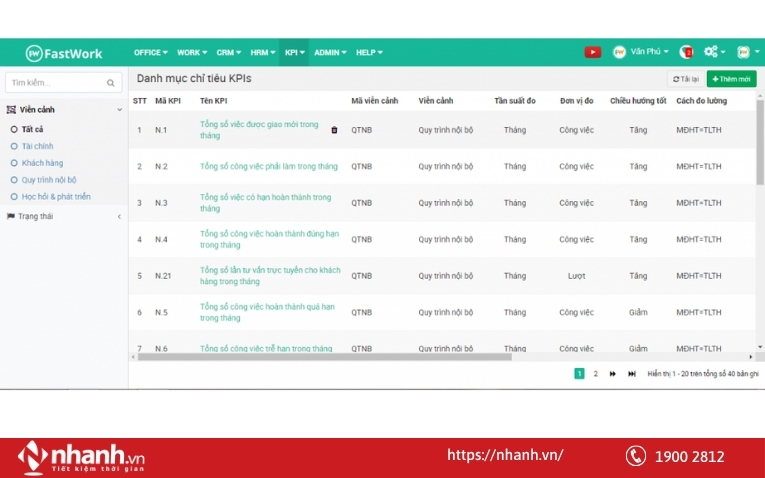Select the Khách hàng filter radio
Image resolution: width=765 pixels, height=478 pixels.
(x=14, y=163)
